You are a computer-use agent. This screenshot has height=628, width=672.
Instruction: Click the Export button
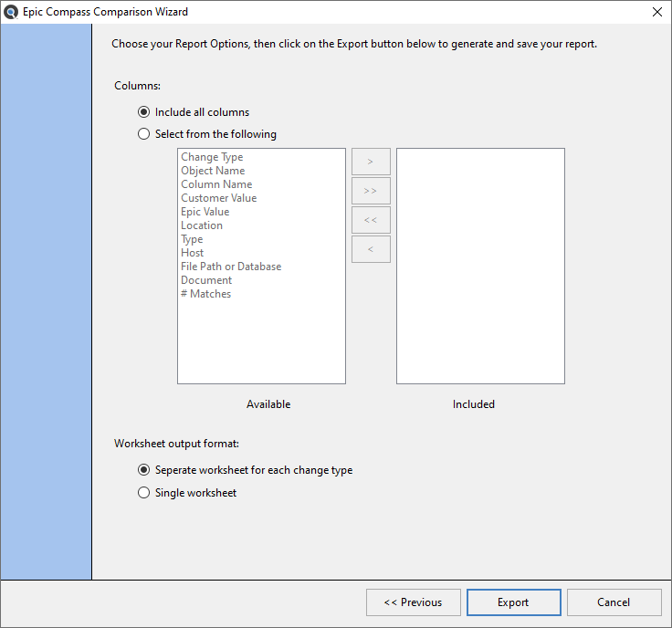[x=513, y=602]
